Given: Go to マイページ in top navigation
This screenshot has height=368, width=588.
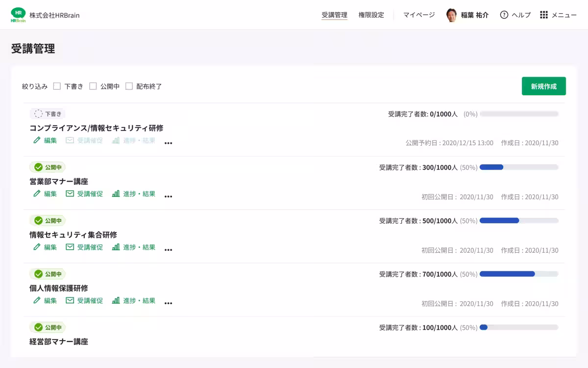Looking at the screenshot, I should [x=419, y=15].
